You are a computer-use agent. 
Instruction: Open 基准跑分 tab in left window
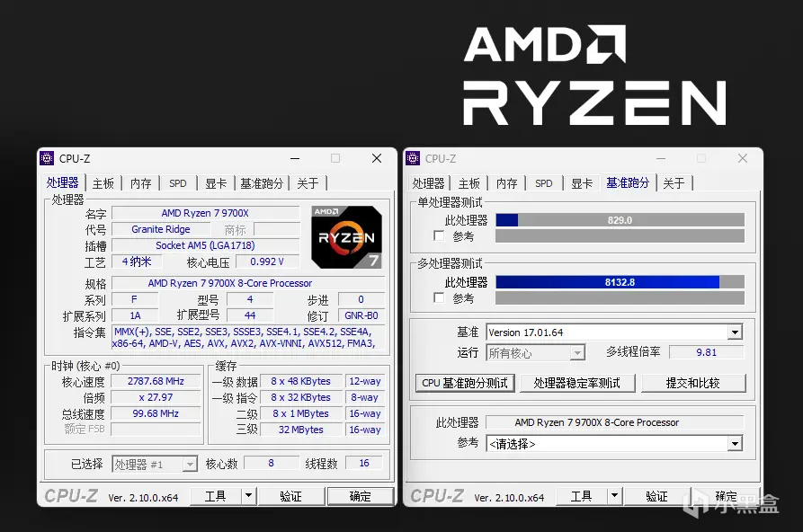click(x=262, y=183)
